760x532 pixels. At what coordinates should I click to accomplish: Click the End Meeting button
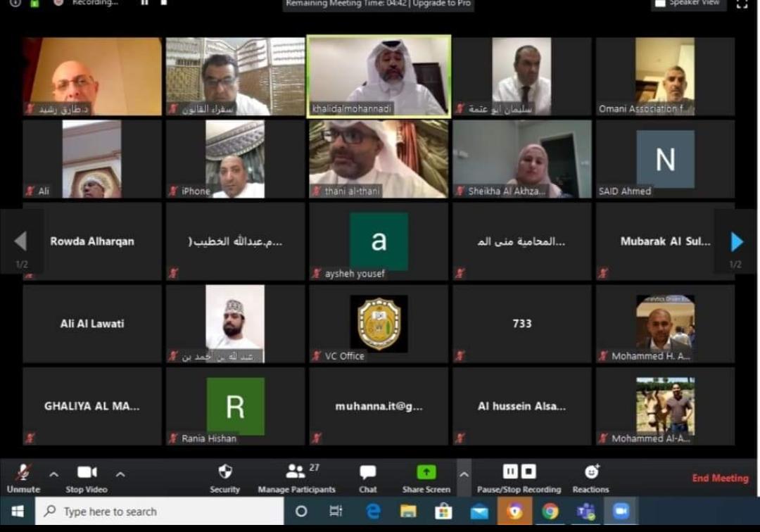click(720, 479)
